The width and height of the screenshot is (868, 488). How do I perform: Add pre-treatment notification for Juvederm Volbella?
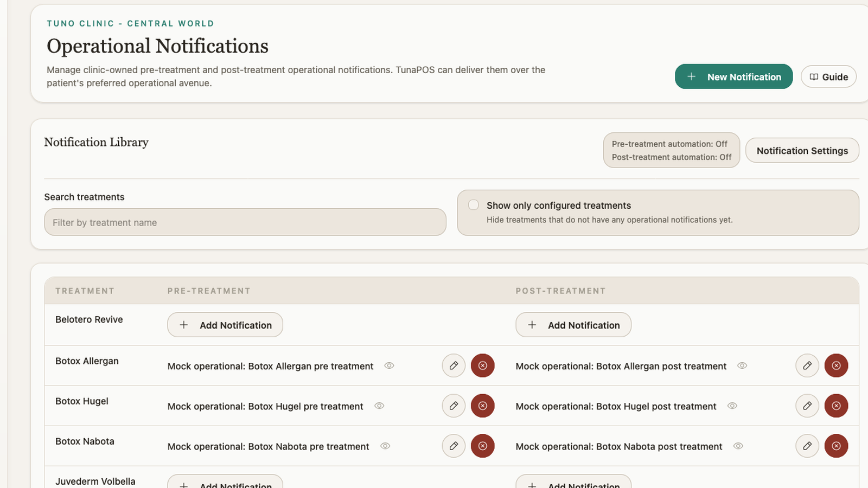click(225, 481)
